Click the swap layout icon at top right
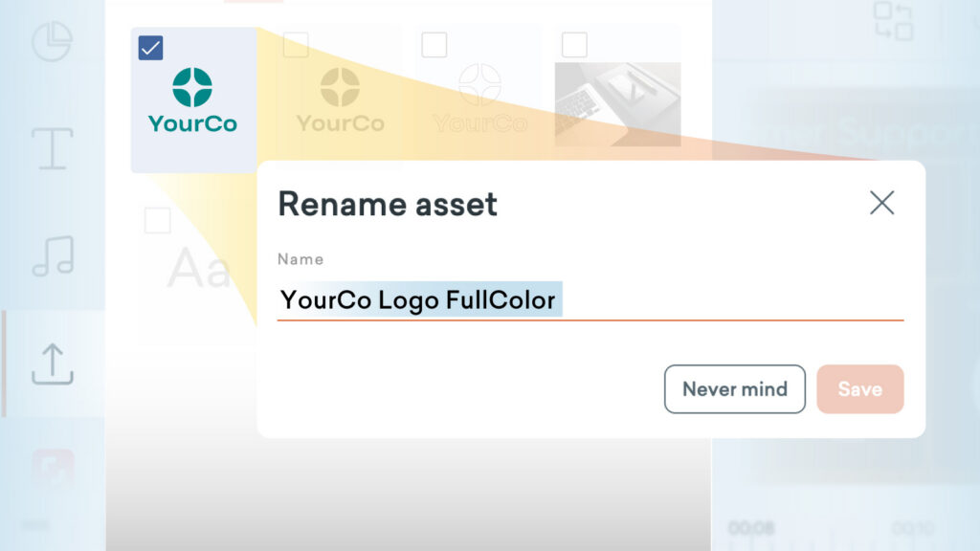This screenshot has width=980, height=551. click(x=893, y=21)
